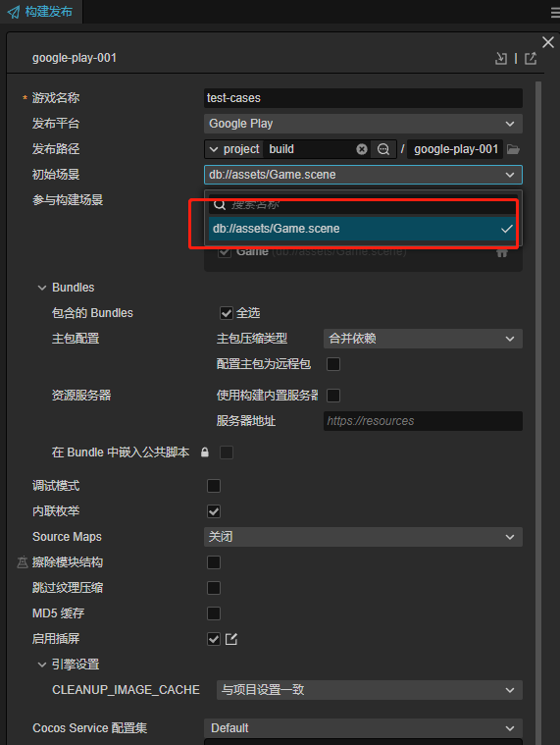Uncheck the 启用插屏 checkbox
The height and width of the screenshot is (745, 560).
(x=214, y=639)
